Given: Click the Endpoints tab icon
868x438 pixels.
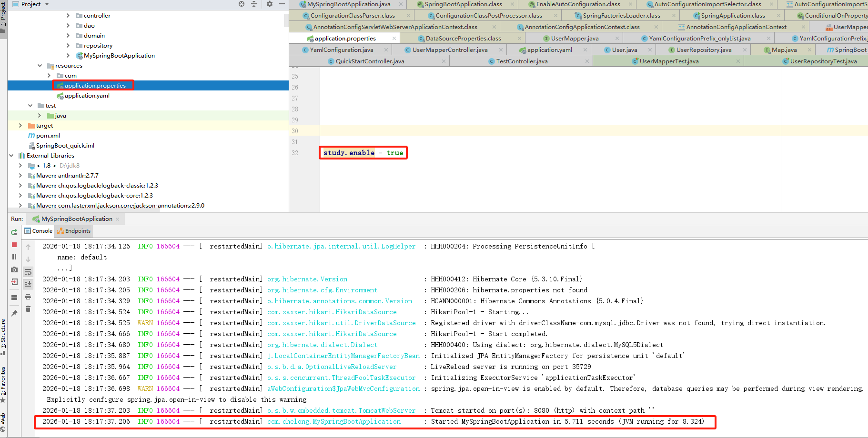Looking at the screenshot, I should 61,231.
